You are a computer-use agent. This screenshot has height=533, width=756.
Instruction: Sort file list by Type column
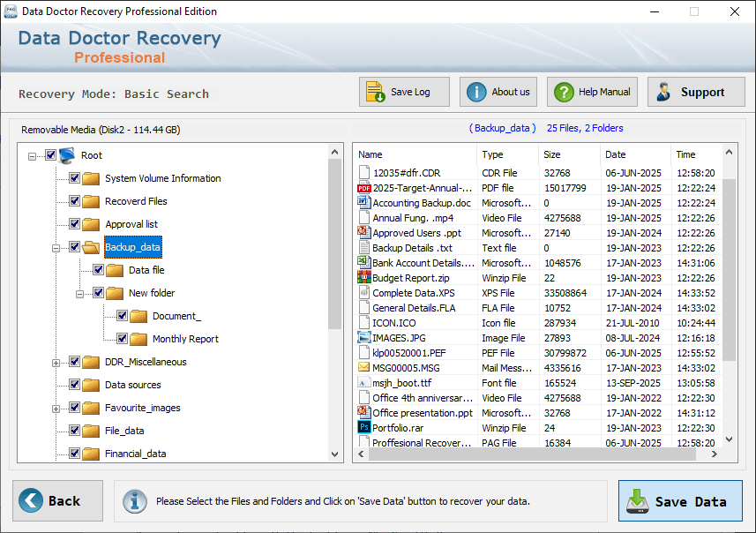pos(508,154)
